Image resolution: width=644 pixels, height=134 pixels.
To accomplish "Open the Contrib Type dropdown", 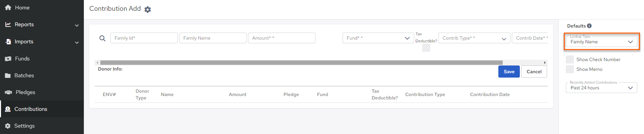I will pyautogui.click(x=474, y=38).
